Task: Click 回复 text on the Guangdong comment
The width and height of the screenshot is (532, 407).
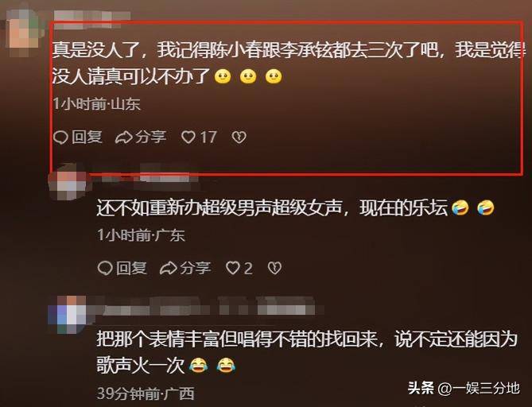Action: click(132, 268)
